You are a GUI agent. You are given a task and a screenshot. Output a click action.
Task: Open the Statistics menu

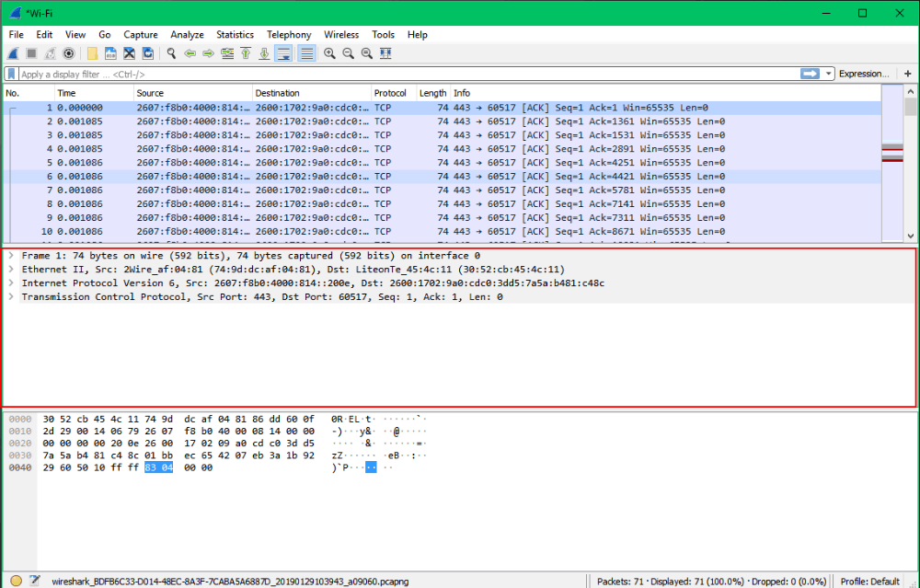tap(235, 34)
